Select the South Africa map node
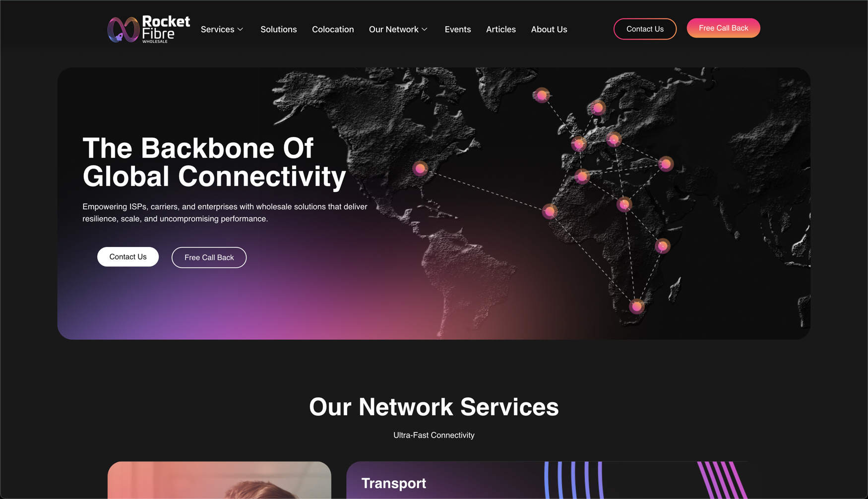Image resolution: width=868 pixels, height=499 pixels. coord(637,306)
